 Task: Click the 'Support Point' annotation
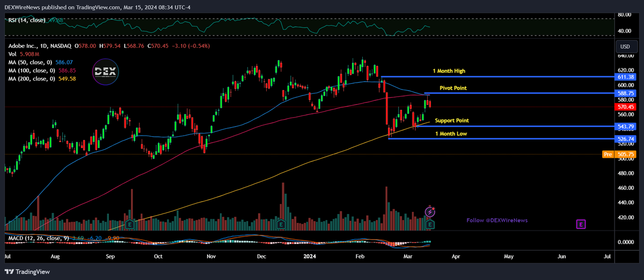click(452, 121)
